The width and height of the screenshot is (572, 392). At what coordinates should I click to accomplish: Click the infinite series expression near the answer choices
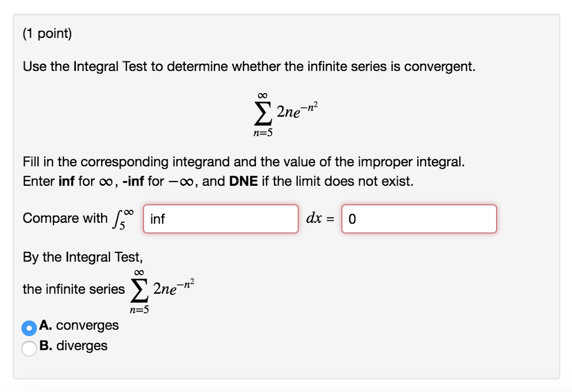click(x=163, y=288)
